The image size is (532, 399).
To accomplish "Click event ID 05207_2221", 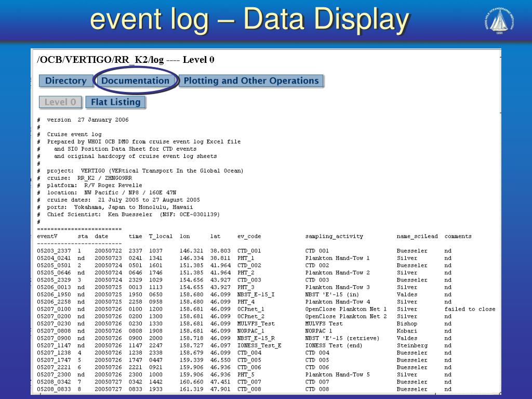I will (54, 367).
